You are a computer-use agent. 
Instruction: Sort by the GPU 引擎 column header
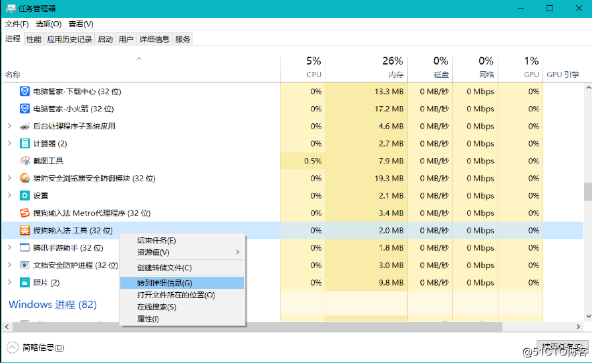tap(563, 68)
